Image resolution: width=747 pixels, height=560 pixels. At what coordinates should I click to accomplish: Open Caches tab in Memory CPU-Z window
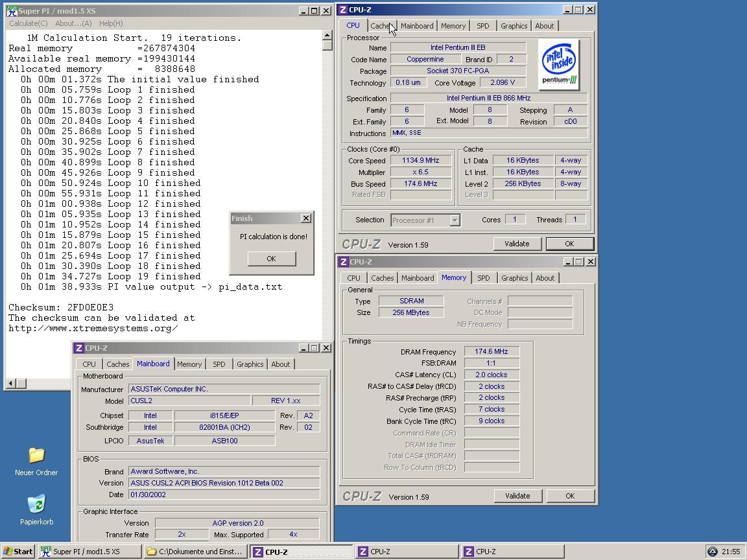383,278
